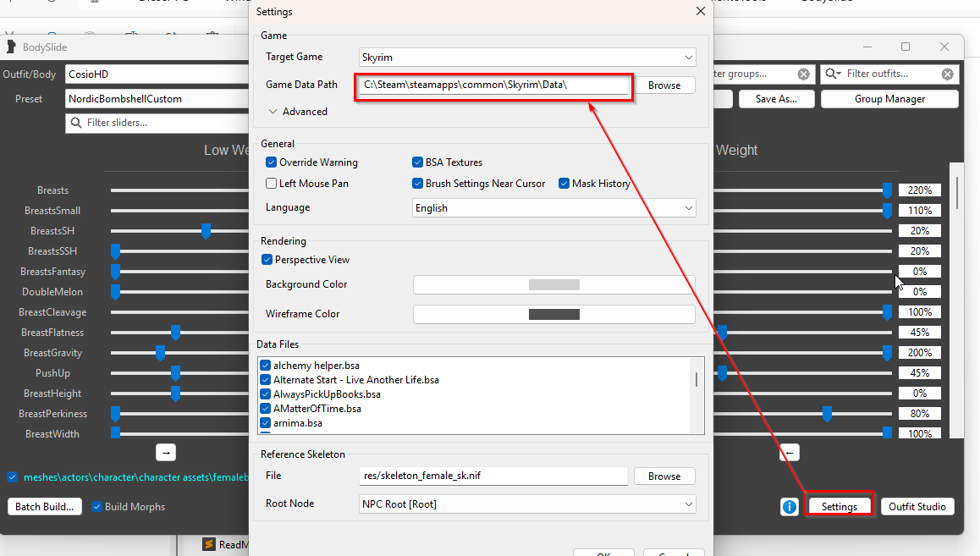Click the Game Data Path text field
Viewport: 980px width, 556px height.
[x=493, y=85]
